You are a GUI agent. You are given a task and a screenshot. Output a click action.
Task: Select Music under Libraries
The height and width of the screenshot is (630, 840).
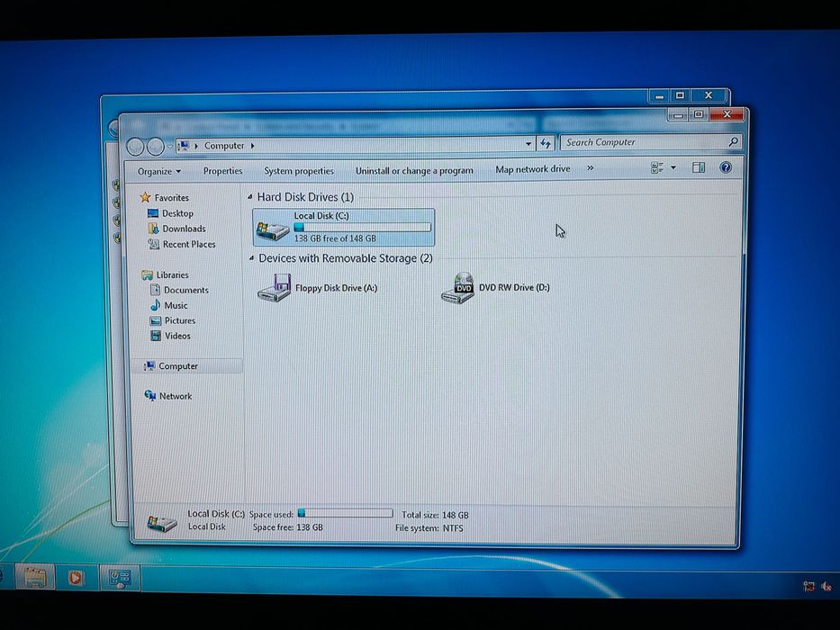(x=176, y=305)
